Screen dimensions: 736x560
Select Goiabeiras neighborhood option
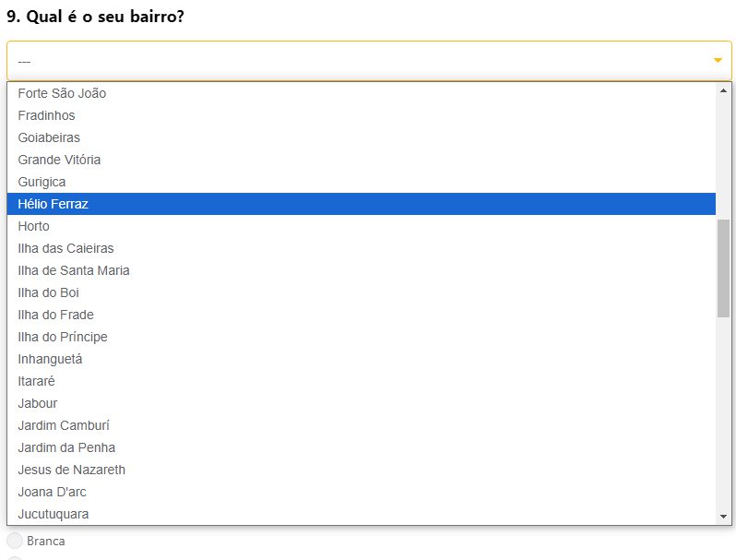pyautogui.click(x=49, y=137)
